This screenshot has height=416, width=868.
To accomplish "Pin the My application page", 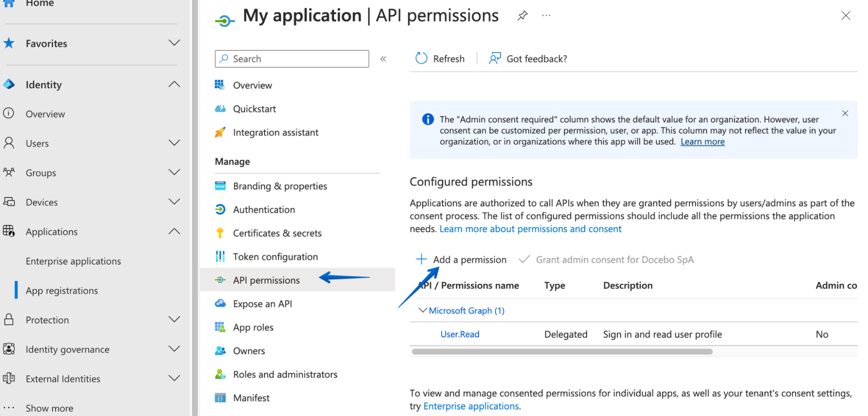I will tap(522, 15).
